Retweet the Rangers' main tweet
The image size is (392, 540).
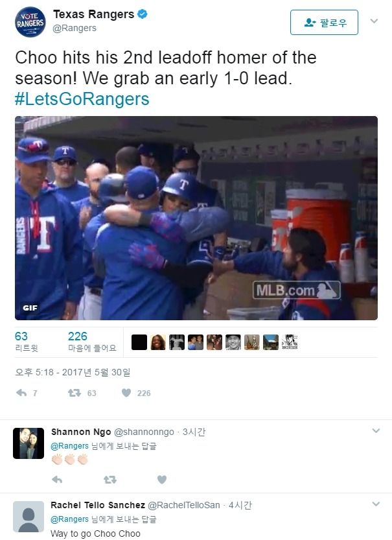click(x=75, y=393)
